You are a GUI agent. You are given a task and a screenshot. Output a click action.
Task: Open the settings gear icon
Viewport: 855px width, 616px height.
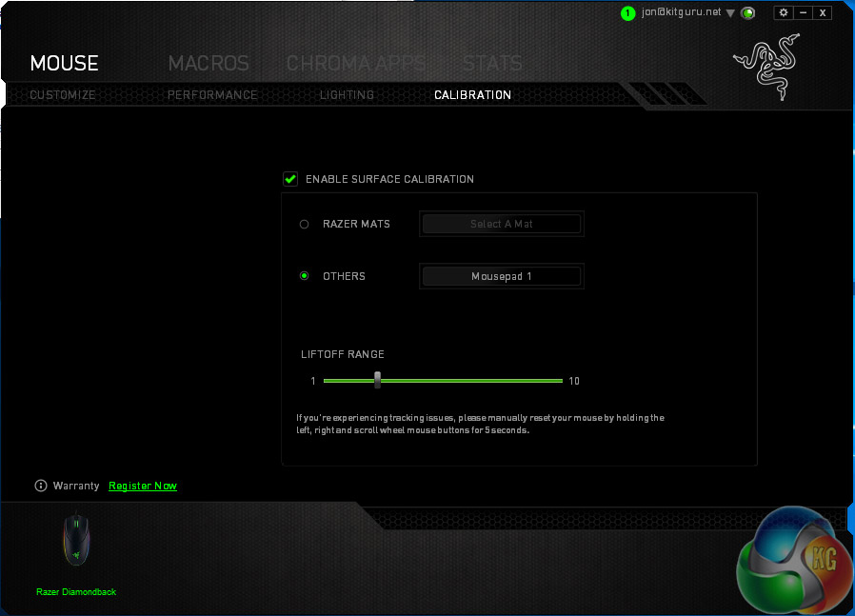(783, 12)
